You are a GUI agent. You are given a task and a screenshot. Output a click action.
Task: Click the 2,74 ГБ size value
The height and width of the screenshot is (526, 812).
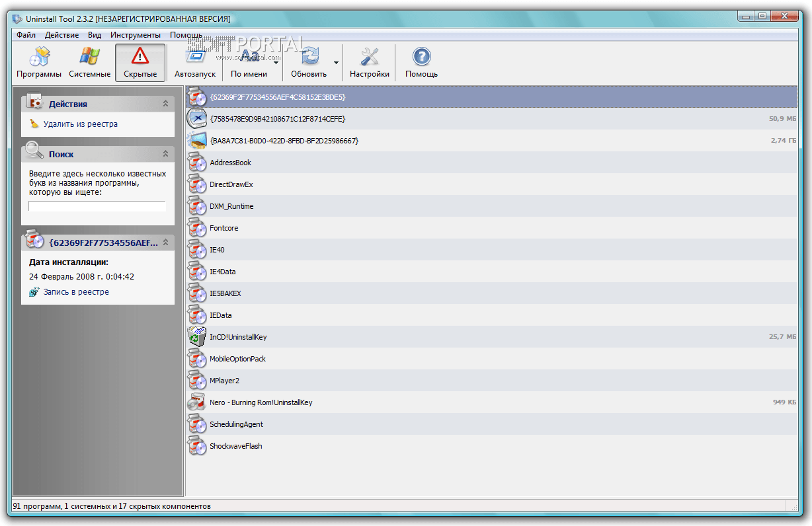[784, 141]
